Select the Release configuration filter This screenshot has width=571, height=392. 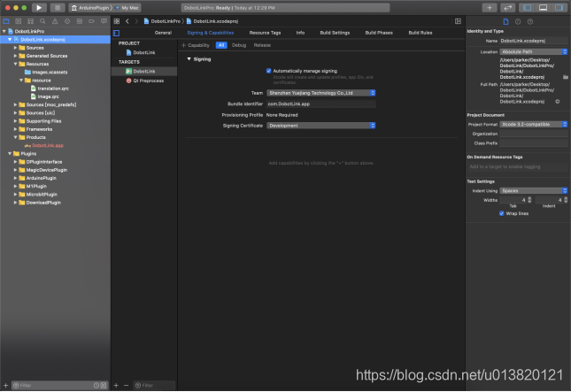[x=262, y=45]
